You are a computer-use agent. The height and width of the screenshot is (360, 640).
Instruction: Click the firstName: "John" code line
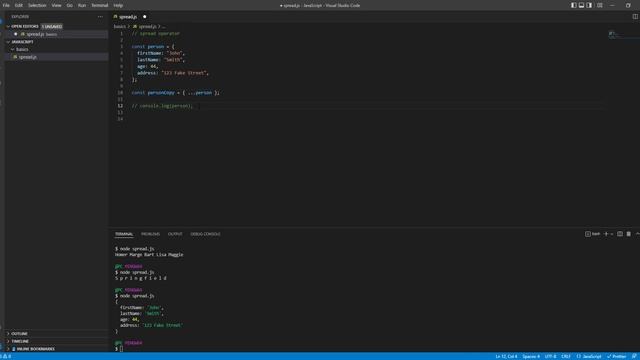161,53
